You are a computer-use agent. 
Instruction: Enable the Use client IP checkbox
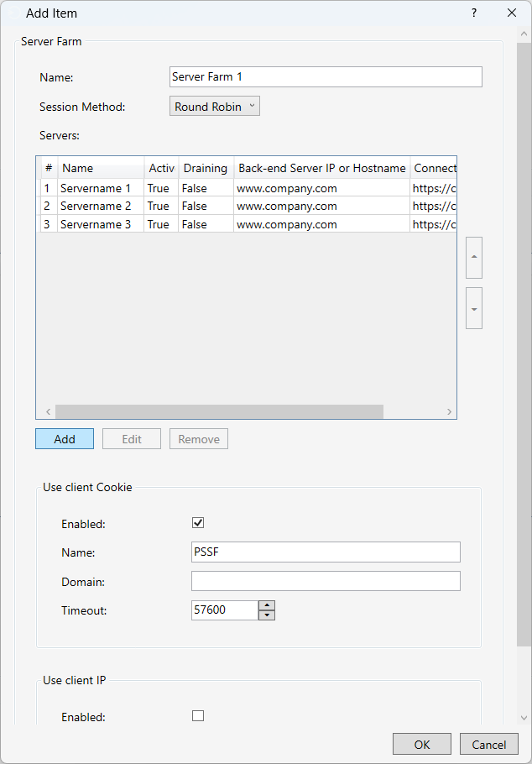click(198, 715)
